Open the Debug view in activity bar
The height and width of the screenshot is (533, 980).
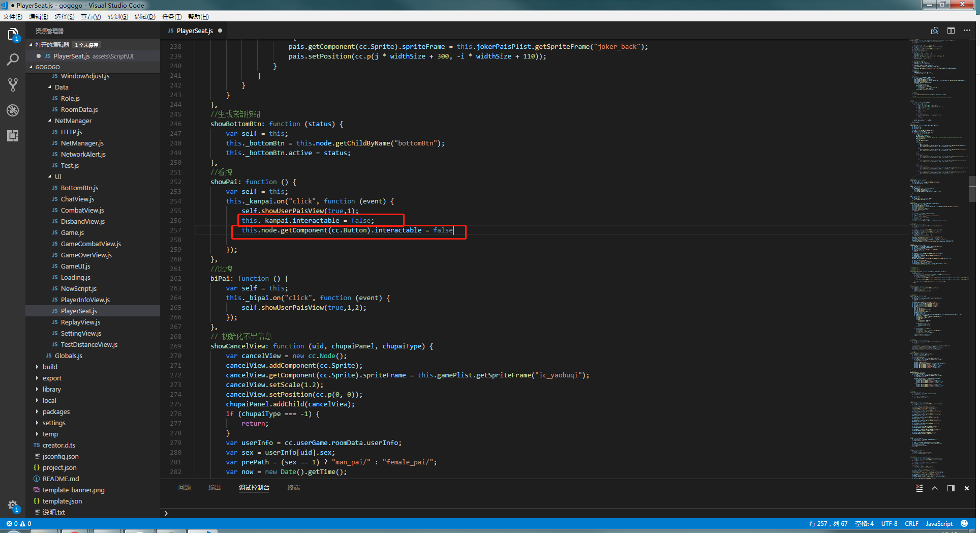coord(13,110)
